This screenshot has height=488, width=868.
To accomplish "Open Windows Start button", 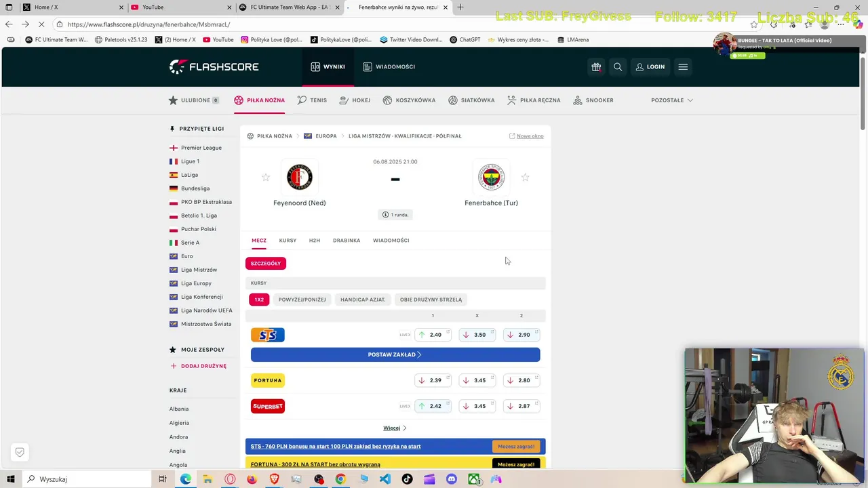I will click(x=9, y=479).
